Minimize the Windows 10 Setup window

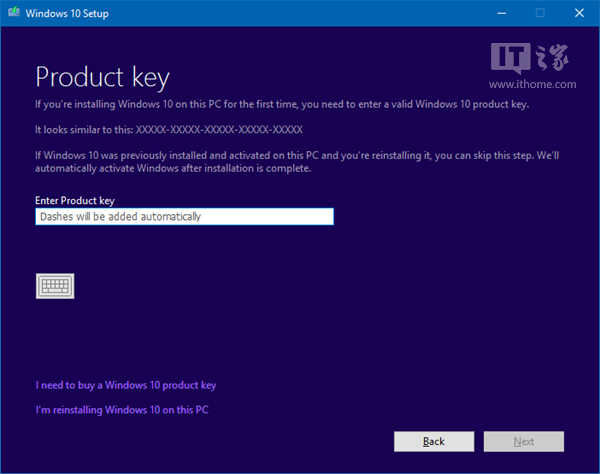pyautogui.click(x=502, y=13)
